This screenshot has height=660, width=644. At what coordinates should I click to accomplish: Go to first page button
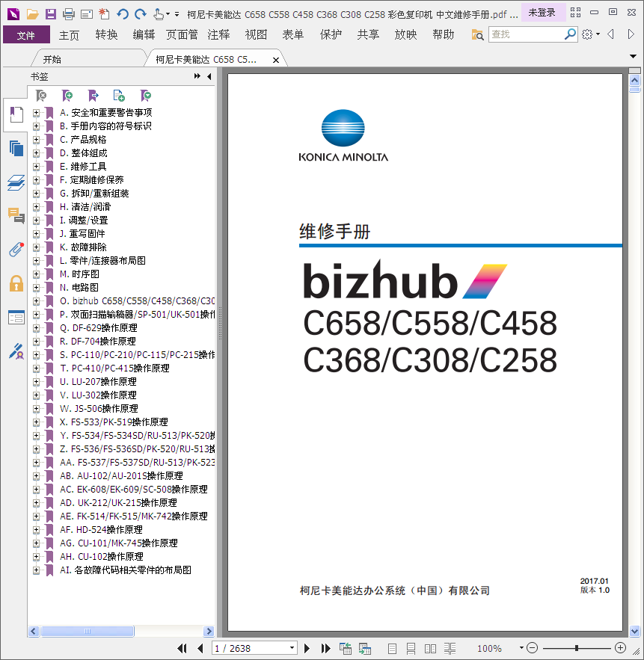182,648
